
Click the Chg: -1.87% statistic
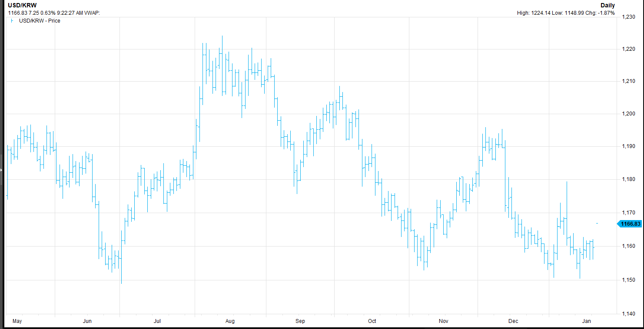coord(600,13)
